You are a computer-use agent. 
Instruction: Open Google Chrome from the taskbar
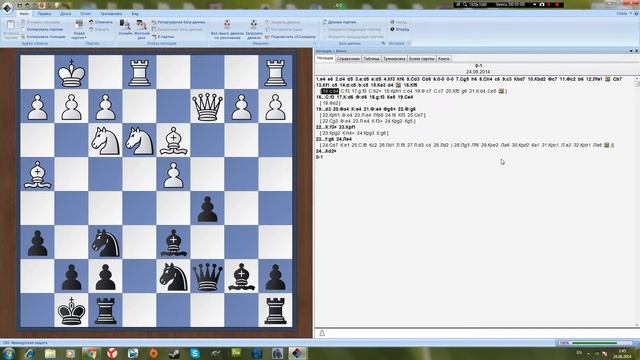(x=91, y=353)
